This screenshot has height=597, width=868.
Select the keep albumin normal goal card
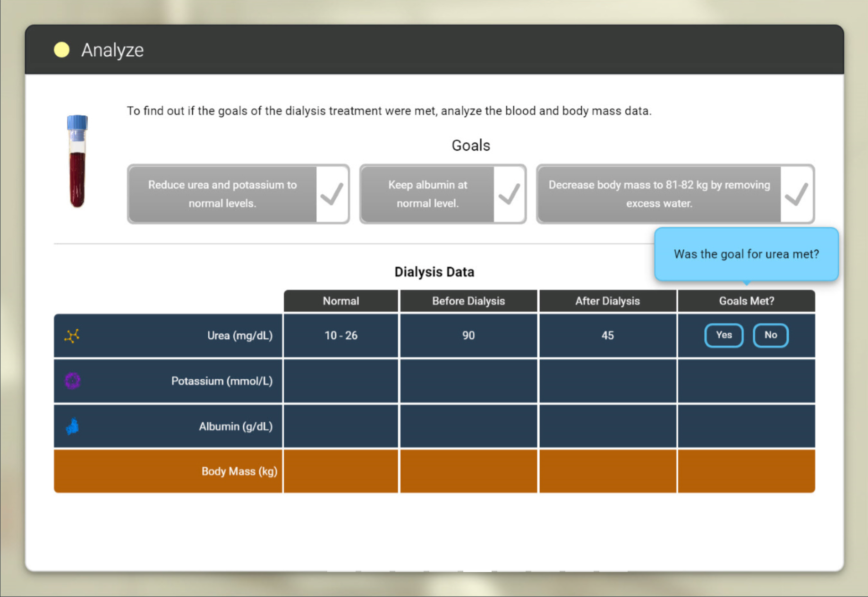[x=443, y=194]
